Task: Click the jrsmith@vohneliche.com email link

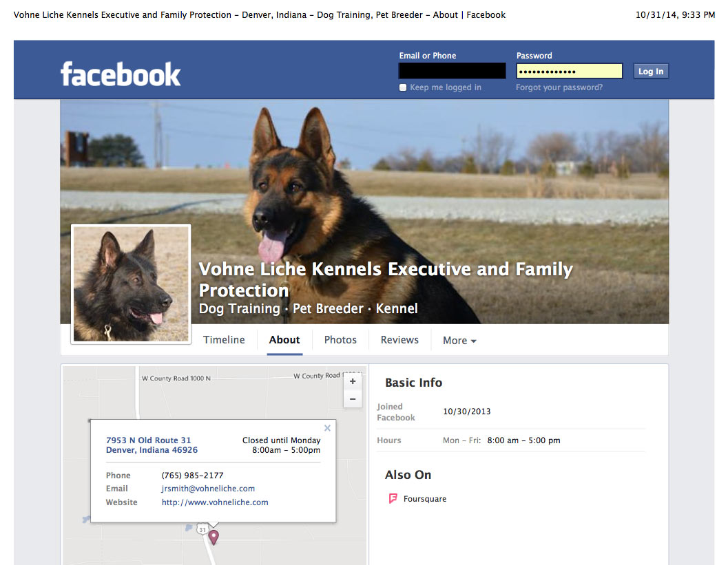Action: 208,489
